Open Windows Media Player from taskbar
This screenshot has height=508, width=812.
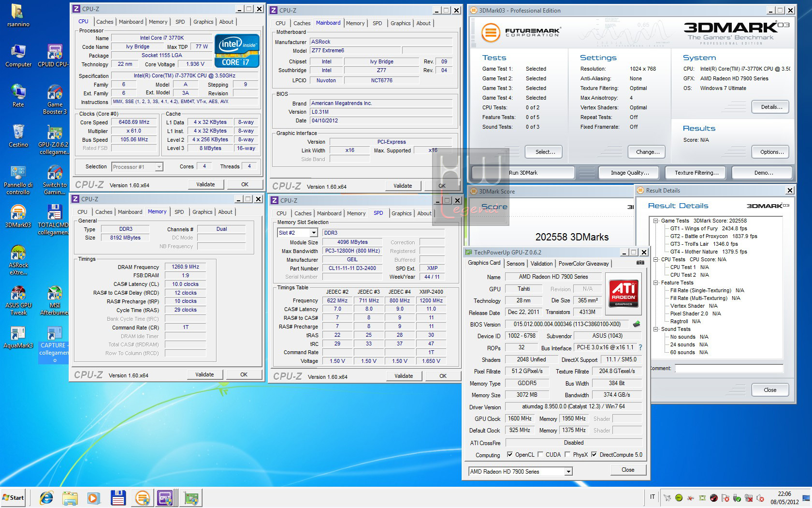coord(93,497)
